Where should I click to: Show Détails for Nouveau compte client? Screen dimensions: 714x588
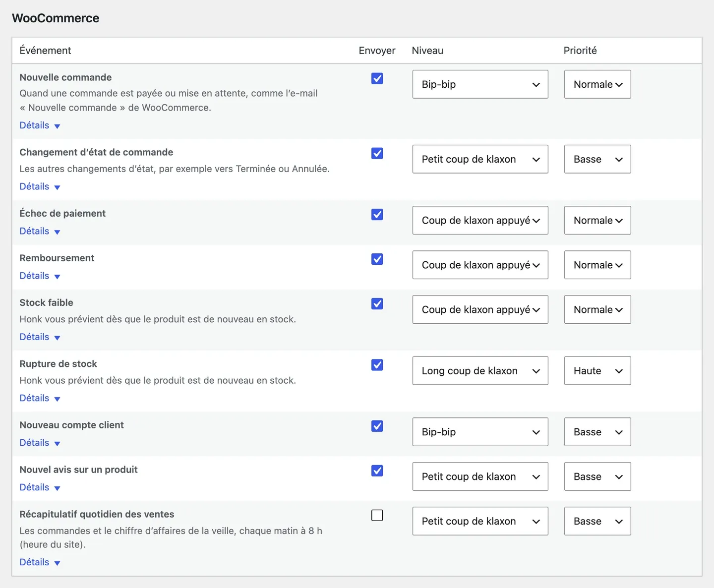point(40,443)
